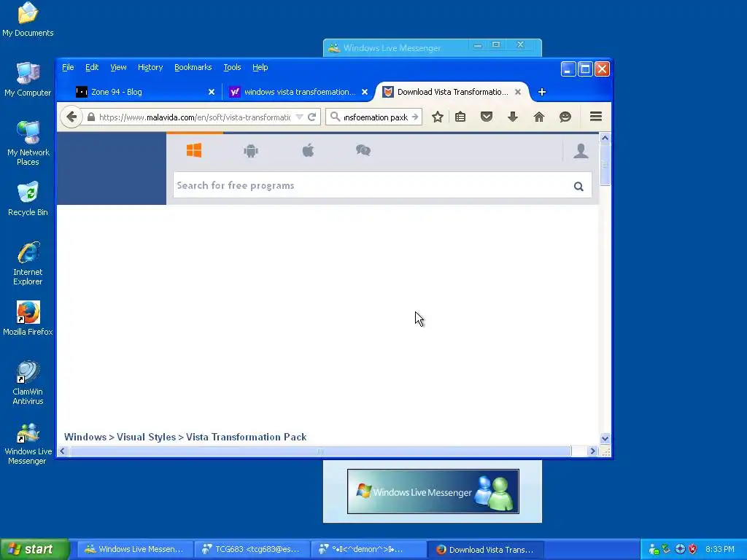Close the Download Vista Transformation tab
This screenshot has width=747, height=560.
point(518,92)
